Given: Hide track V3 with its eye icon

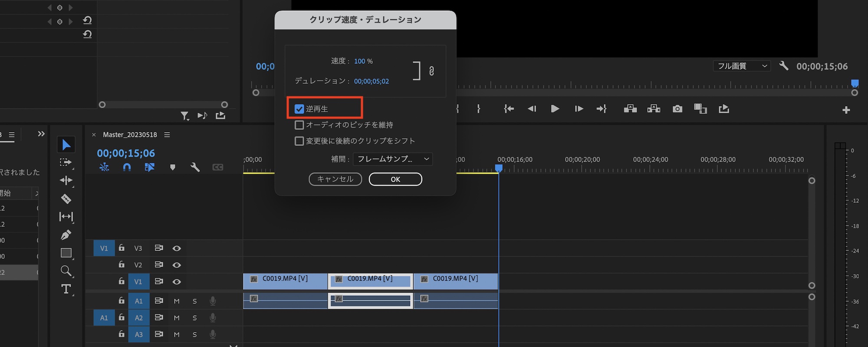Looking at the screenshot, I should 177,248.
